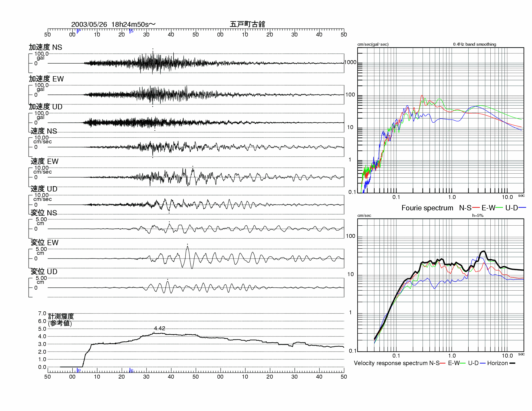The image size is (532, 411).
Task: Click the cm/sec(gal·sec) unit label
Action: pos(373,44)
